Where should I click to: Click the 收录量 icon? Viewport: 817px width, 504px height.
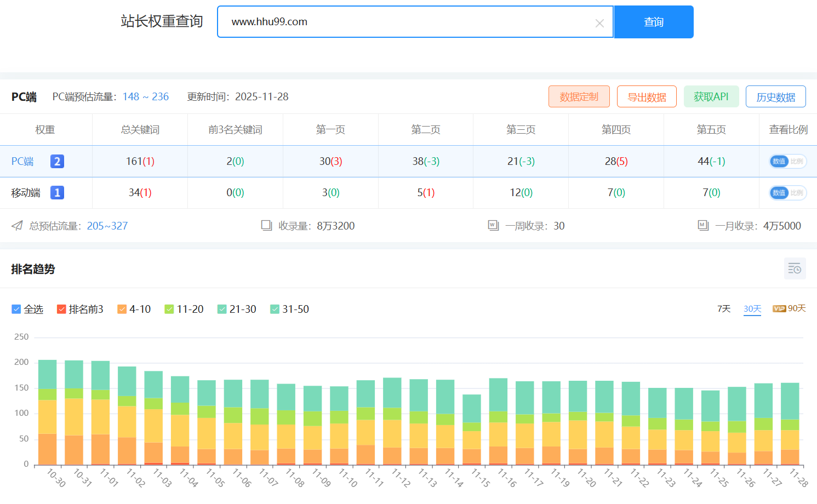point(267,225)
